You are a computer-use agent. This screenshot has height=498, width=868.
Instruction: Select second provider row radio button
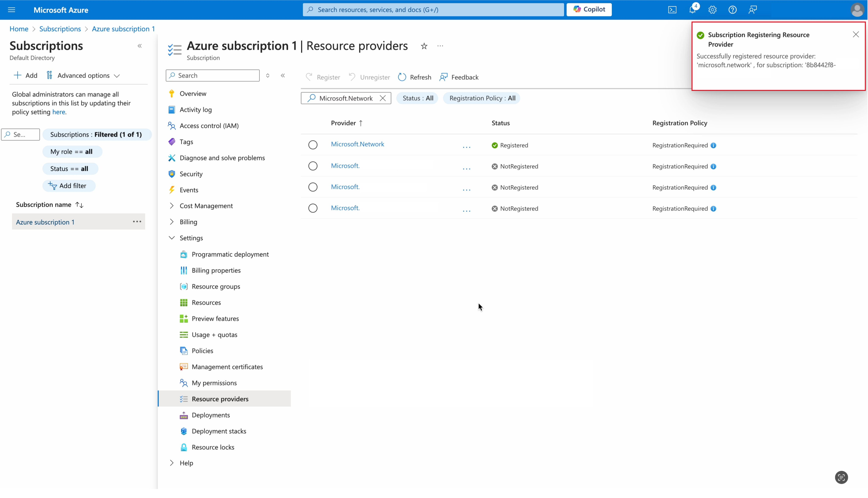coord(313,166)
